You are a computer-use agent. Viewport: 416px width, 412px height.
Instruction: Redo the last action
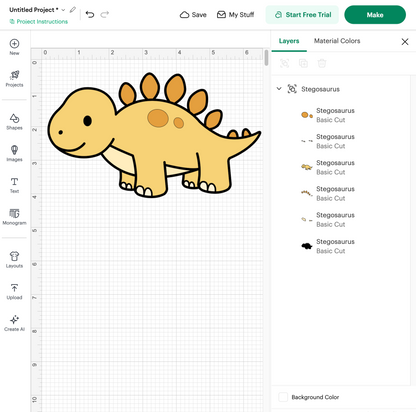tap(105, 14)
